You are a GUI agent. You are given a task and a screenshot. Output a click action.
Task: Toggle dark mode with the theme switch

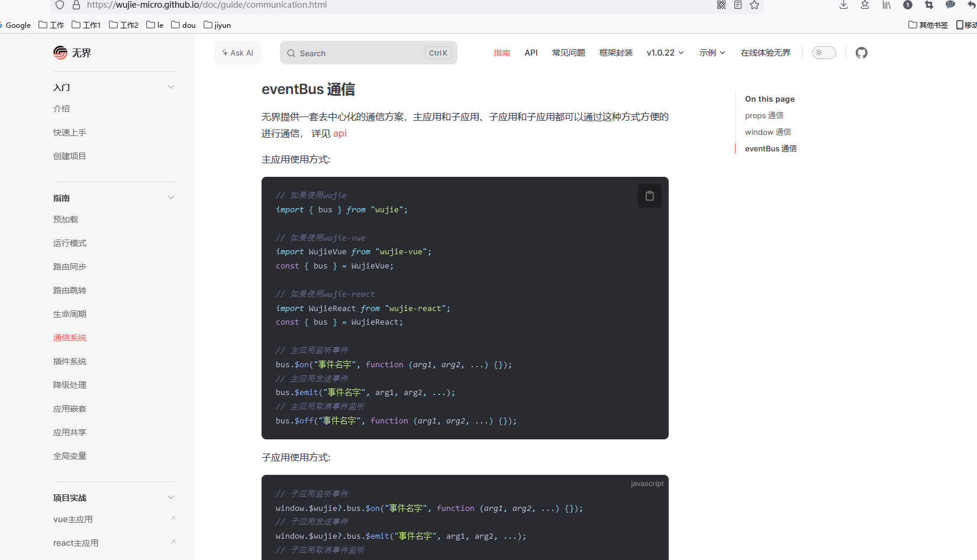pyautogui.click(x=824, y=53)
